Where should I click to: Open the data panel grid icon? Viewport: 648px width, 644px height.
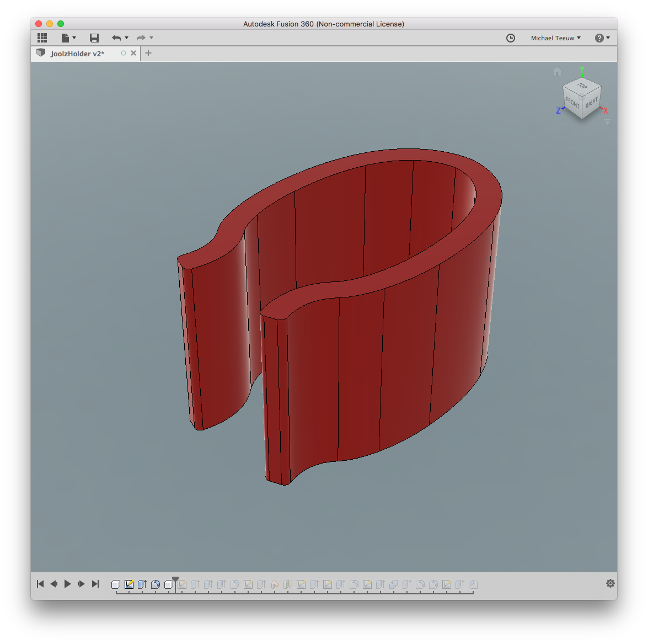[42, 38]
